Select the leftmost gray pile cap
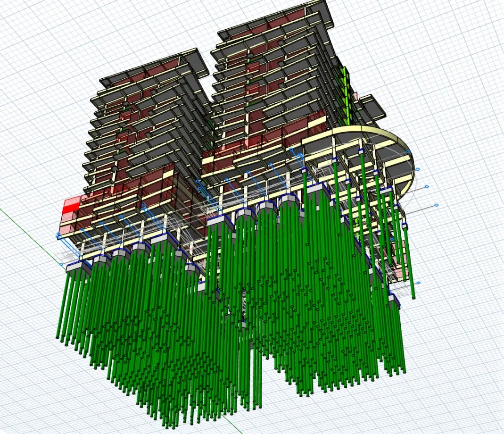The width and height of the screenshot is (504, 434). 78,267
